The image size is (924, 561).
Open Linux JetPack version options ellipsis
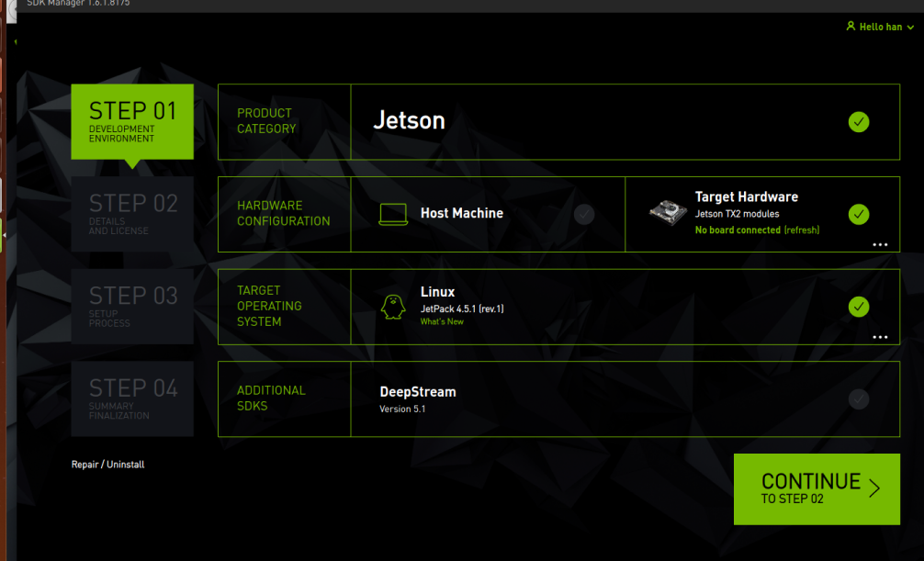point(880,337)
